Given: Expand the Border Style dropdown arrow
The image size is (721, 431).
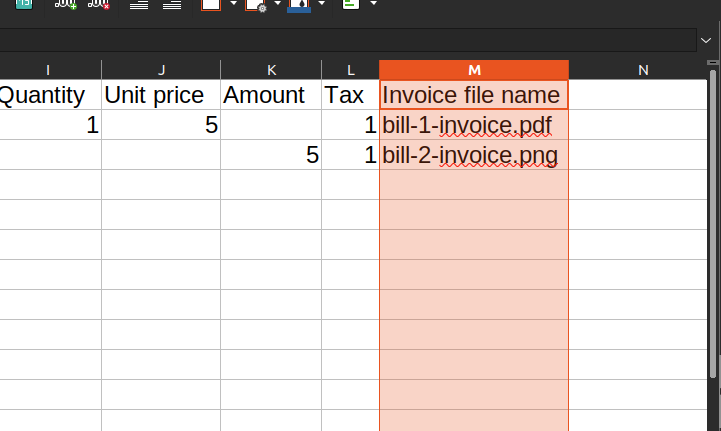Looking at the screenshot, I should click(277, 4).
